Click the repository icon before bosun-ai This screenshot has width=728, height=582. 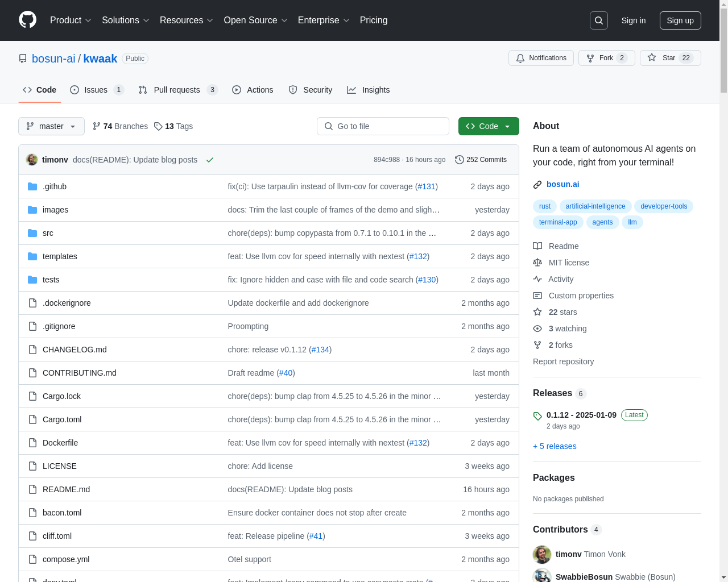pyautogui.click(x=23, y=59)
